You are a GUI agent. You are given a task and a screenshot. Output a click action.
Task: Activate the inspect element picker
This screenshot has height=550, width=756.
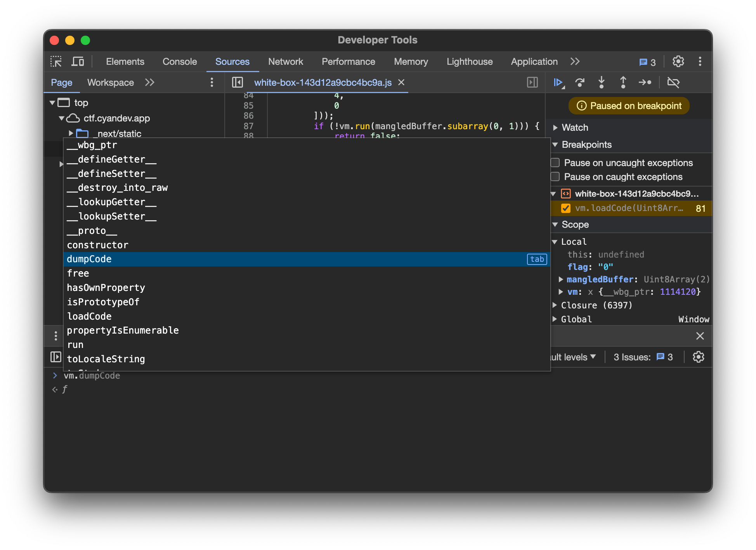(56, 62)
